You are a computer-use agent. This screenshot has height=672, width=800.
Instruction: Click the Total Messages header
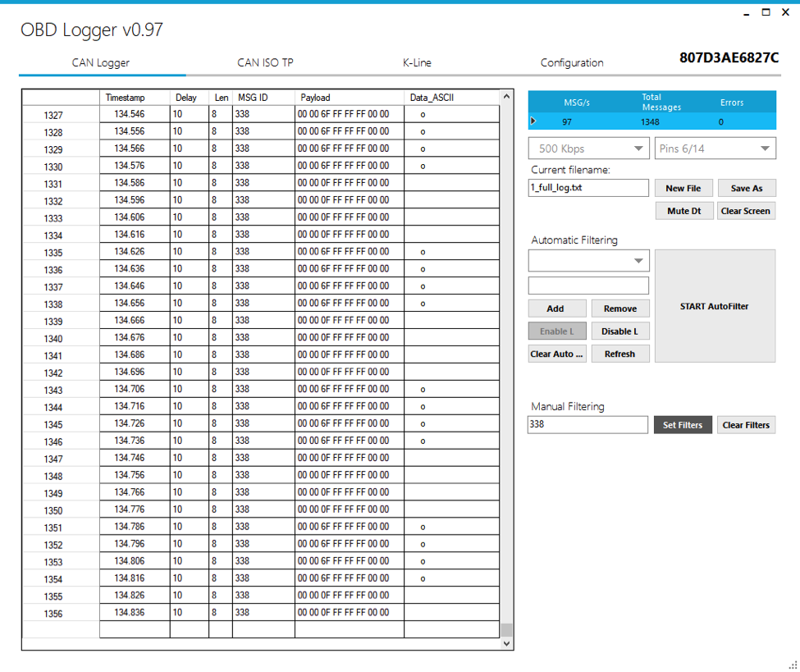click(x=661, y=102)
